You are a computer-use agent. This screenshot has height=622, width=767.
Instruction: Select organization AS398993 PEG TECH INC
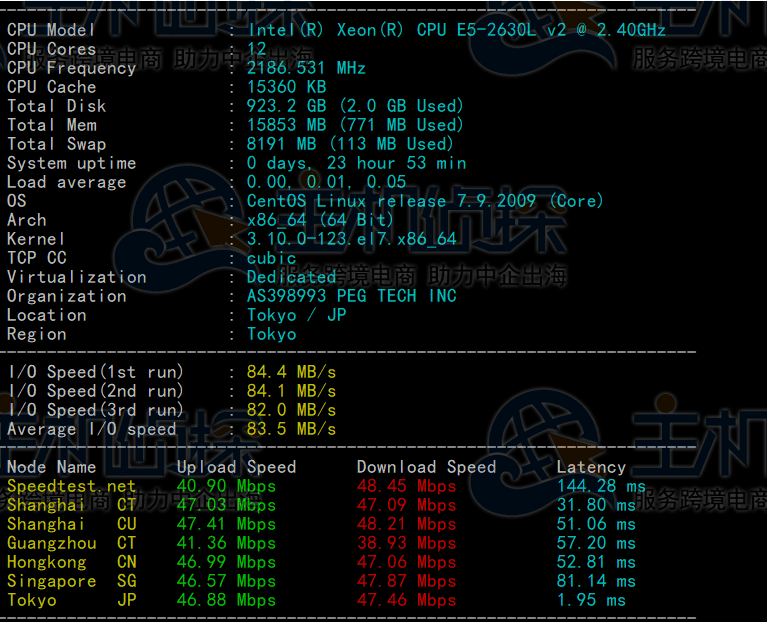point(352,296)
